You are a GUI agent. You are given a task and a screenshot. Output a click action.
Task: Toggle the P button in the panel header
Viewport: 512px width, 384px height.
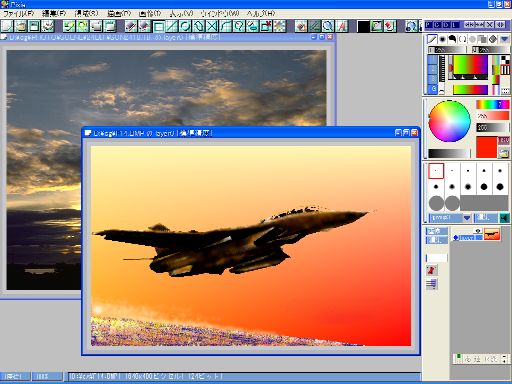(x=429, y=25)
